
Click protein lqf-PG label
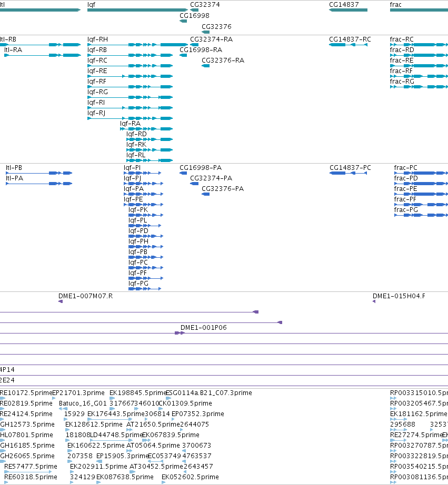coord(138,284)
